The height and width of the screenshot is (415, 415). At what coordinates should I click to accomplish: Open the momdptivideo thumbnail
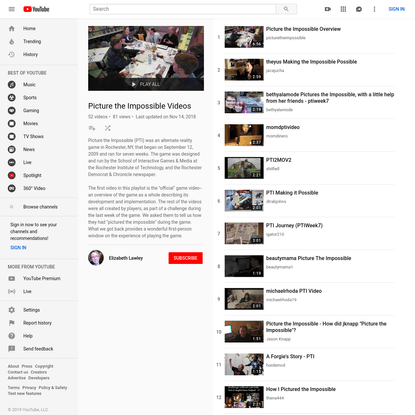click(x=244, y=135)
